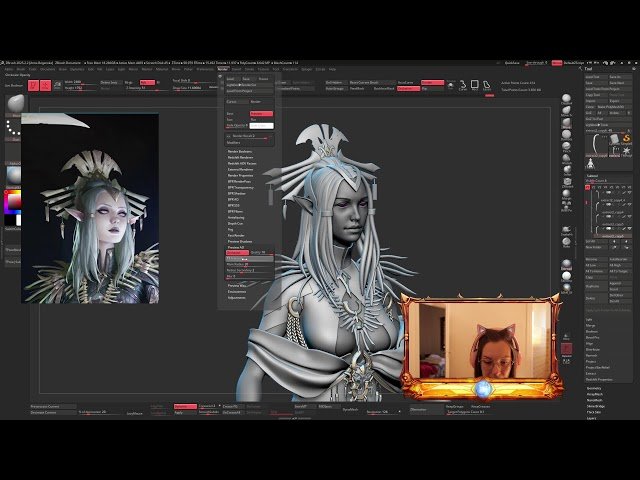Viewport: 640px width, 480px height.
Task: Toggle the Rgb button on top shelf
Action: click(x=147, y=82)
